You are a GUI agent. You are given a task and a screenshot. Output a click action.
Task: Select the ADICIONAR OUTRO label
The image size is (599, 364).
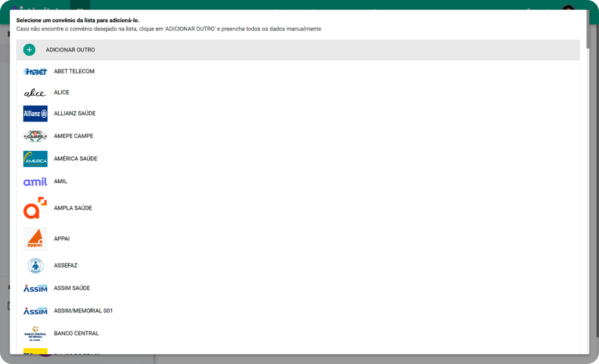point(70,50)
